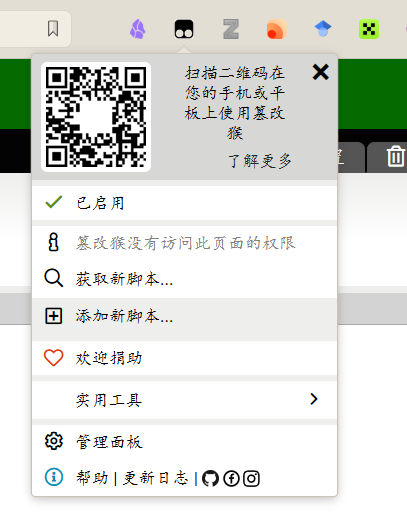
Task: Open the 帮助 help link
Action: pyautogui.click(x=92, y=478)
